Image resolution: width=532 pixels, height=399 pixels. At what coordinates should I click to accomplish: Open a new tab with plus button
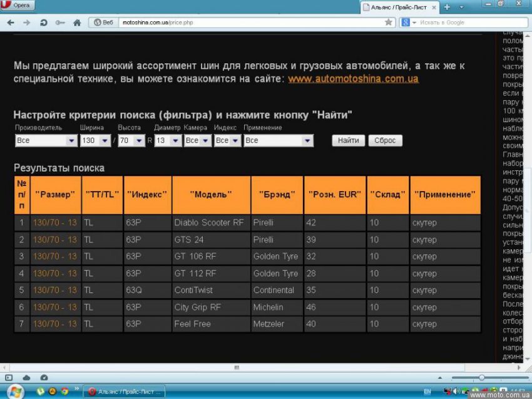pos(447,7)
